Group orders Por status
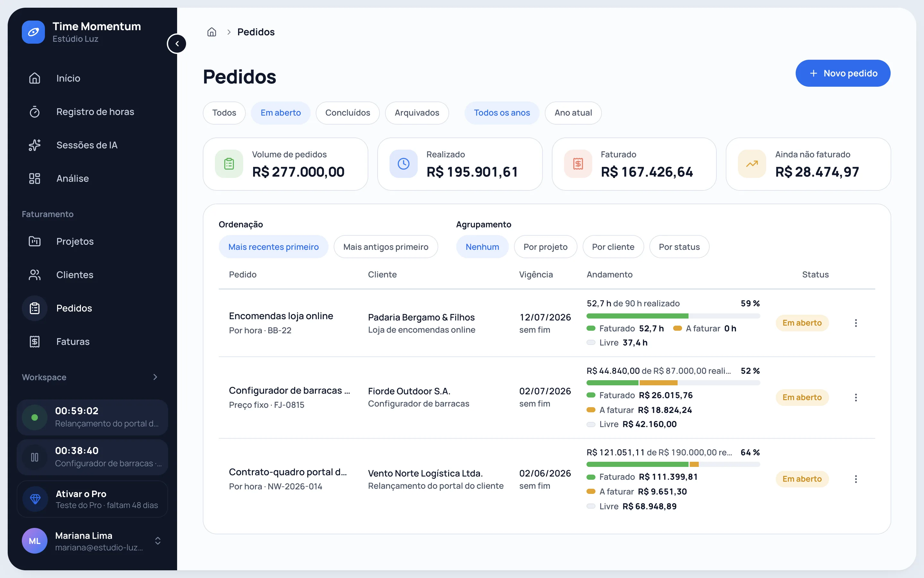The height and width of the screenshot is (578, 924). tap(679, 247)
